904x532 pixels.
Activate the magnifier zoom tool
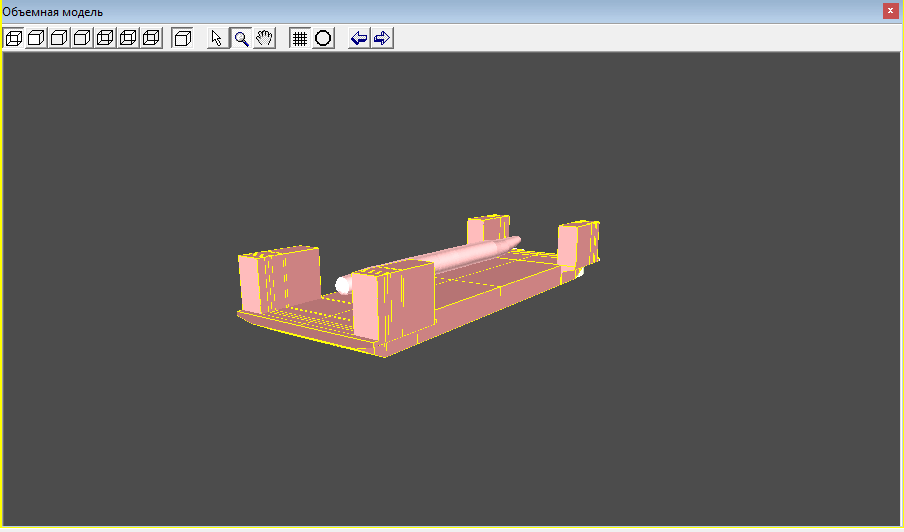tap(241, 38)
